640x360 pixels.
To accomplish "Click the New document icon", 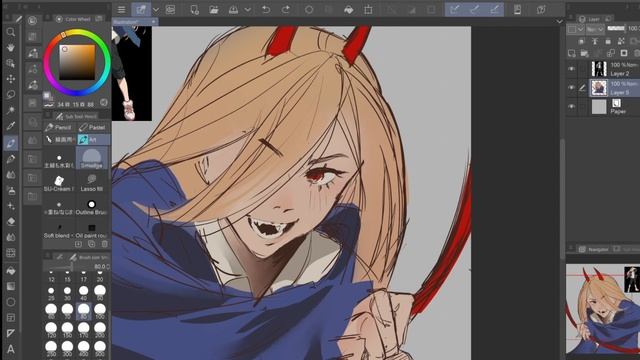I will tap(195, 10).
